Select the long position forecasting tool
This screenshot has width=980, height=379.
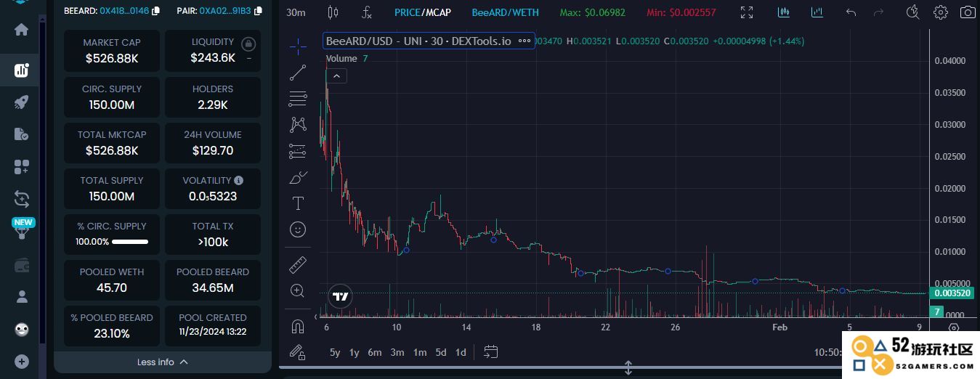point(298,151)
